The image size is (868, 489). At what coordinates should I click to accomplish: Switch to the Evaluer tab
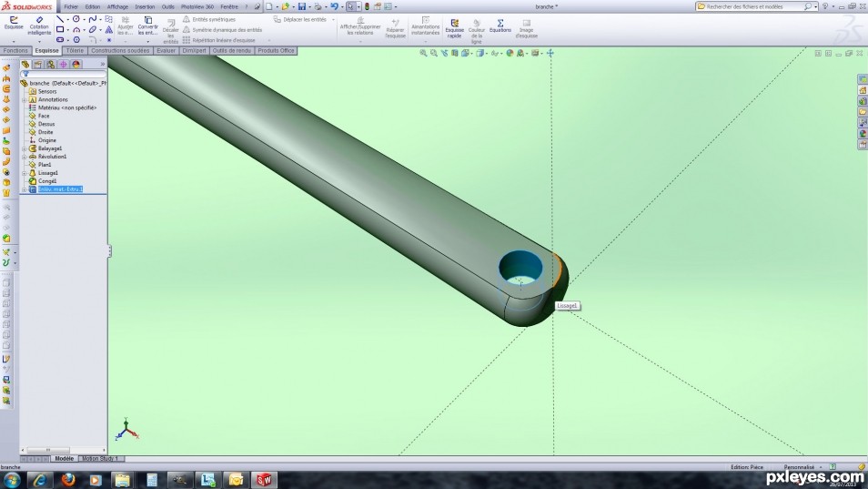[167, 50]
